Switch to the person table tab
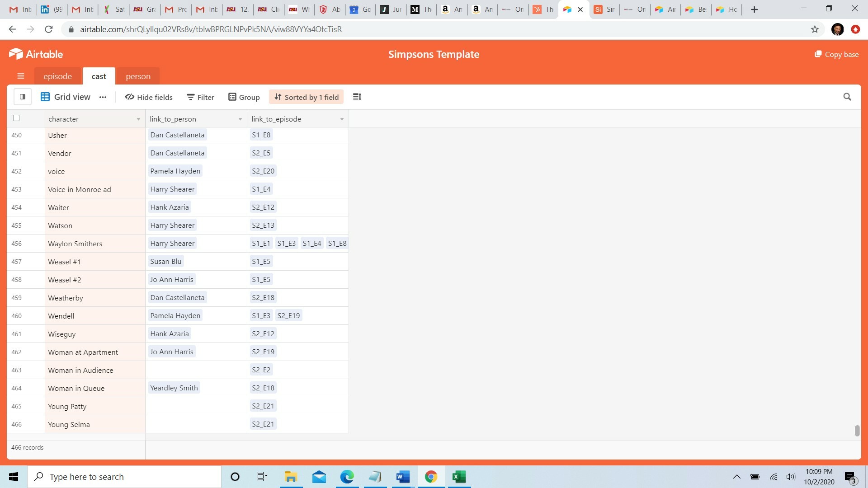The height and width of the screenshot is (488, 868). pyautogui.click(x=138, y=76)
